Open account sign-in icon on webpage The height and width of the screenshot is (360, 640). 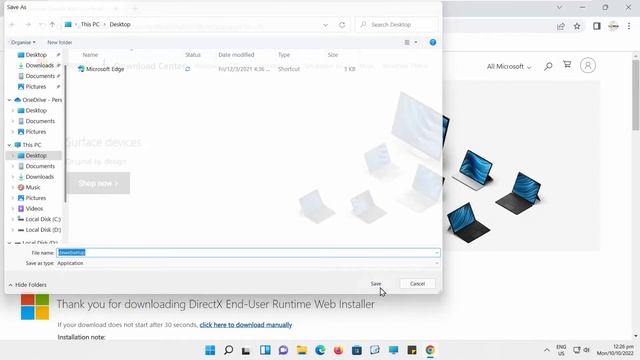(x=588, y=65)
